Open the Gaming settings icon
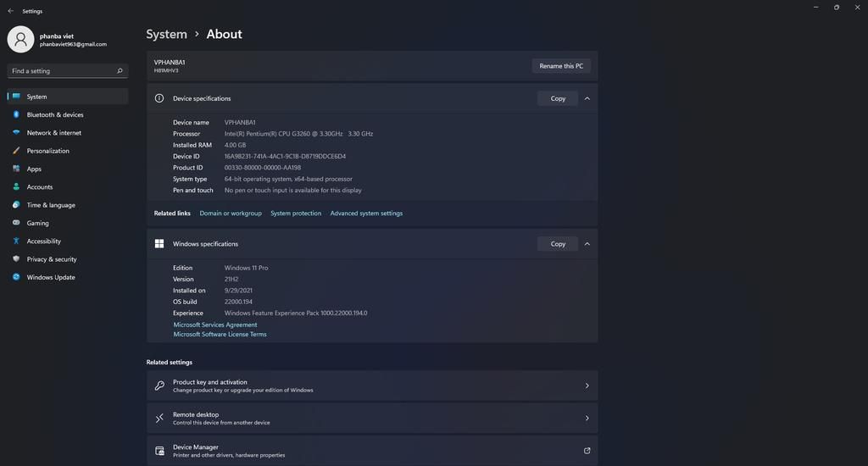The width and height of the screenshot is (868, 466). [x=16, y=223]
